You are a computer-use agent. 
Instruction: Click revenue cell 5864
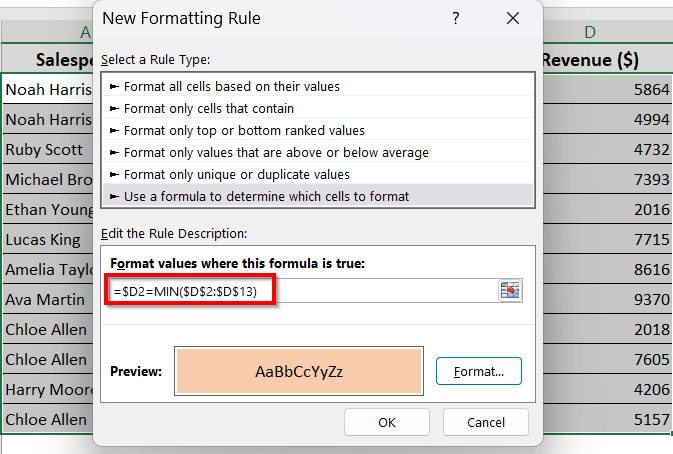[x=608, y=89]
